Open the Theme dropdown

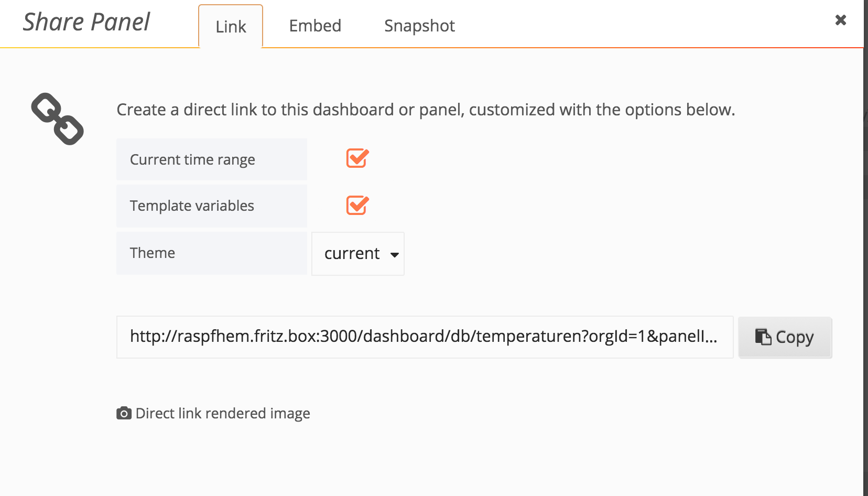pyautogui.click(x=358, y=254)
